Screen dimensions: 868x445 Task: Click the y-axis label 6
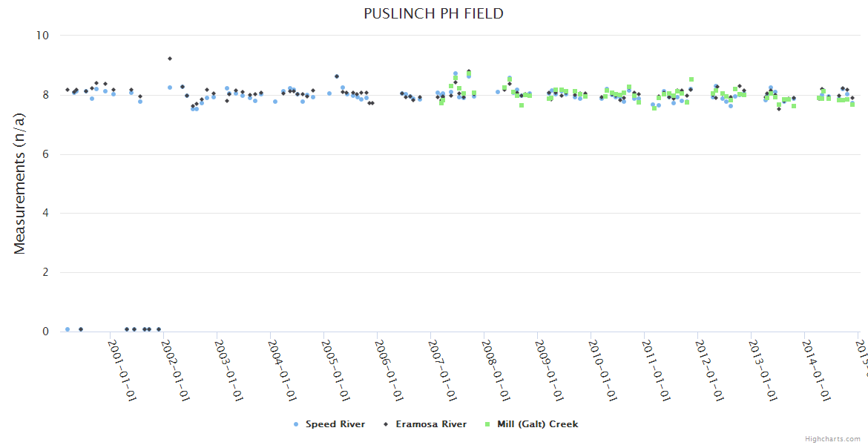45,154
